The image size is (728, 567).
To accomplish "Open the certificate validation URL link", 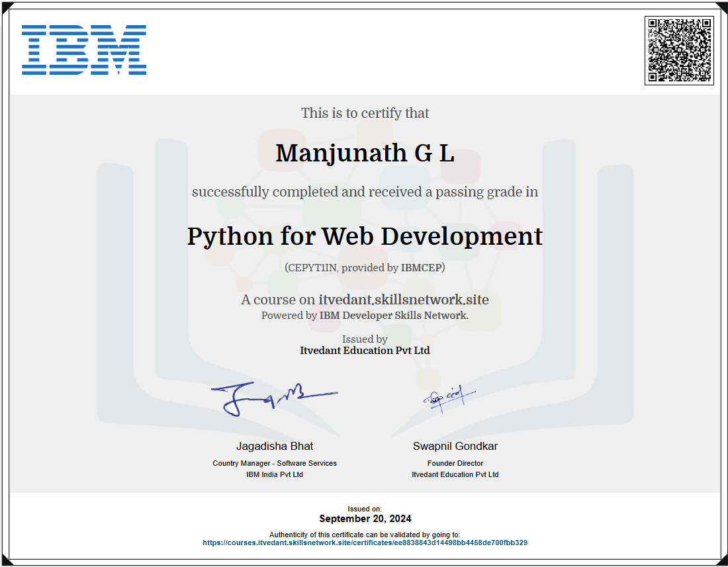I will pos(365,543).
